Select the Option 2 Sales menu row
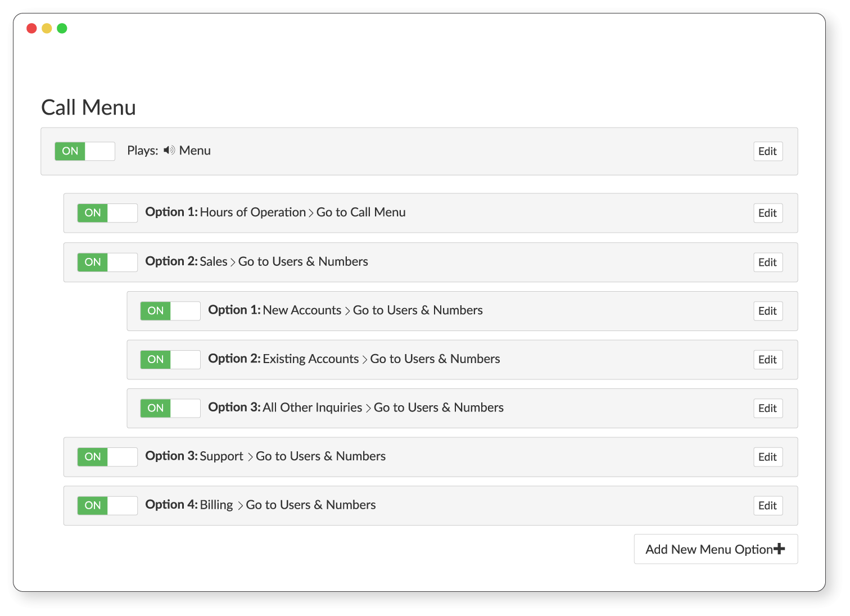This screenshot has height=616, width=850. tap(431, 262)
